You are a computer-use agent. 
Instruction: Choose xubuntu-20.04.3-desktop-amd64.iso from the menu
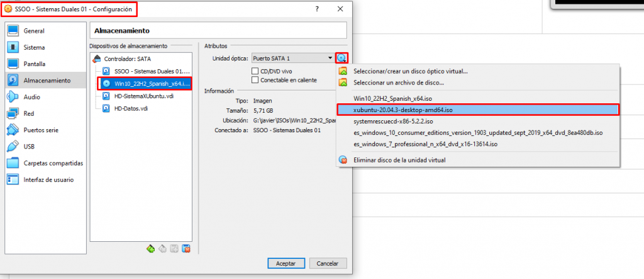pyautogui.click(x=403, y=110)
